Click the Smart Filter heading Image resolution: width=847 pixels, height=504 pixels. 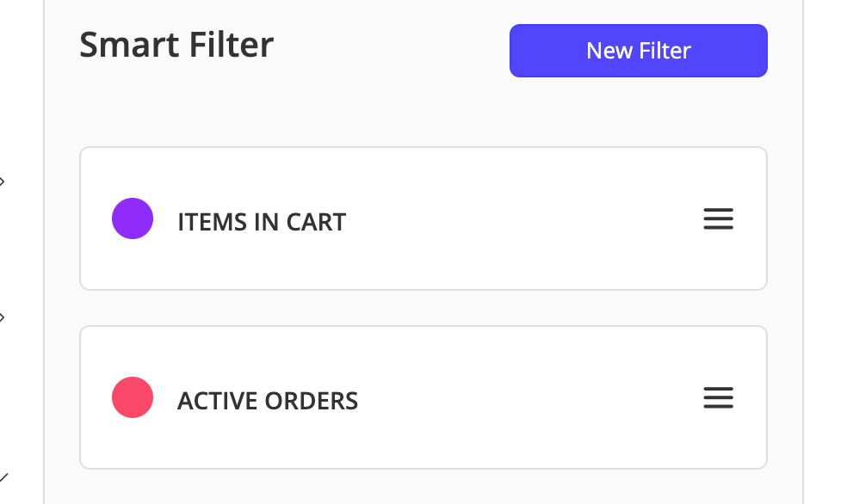[x=176, y=45]
